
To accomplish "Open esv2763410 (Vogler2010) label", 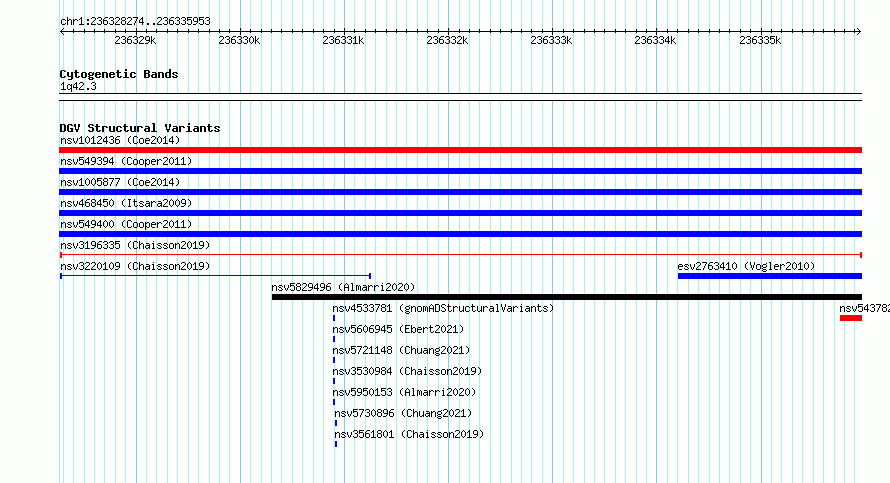I will [746, 266].
